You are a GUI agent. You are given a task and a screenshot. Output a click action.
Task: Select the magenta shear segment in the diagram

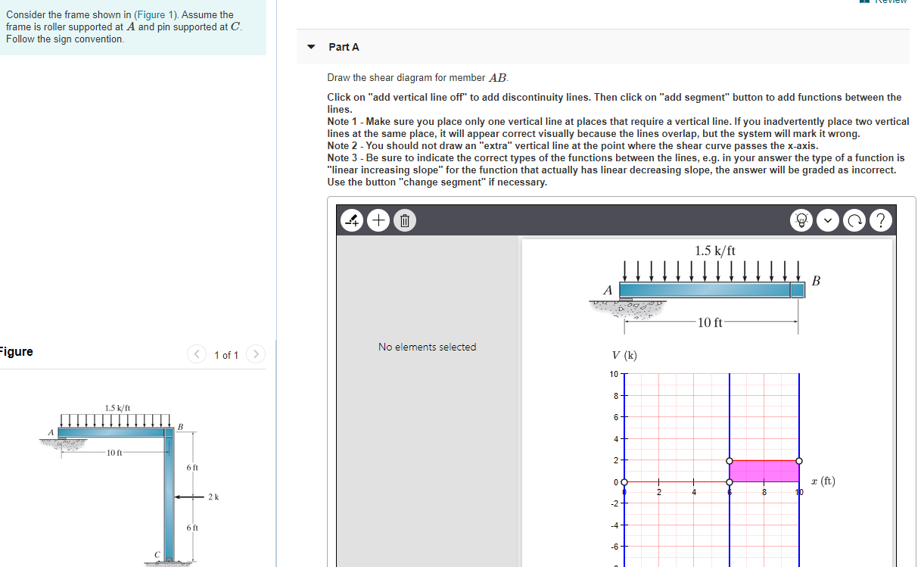pos(764,469)
